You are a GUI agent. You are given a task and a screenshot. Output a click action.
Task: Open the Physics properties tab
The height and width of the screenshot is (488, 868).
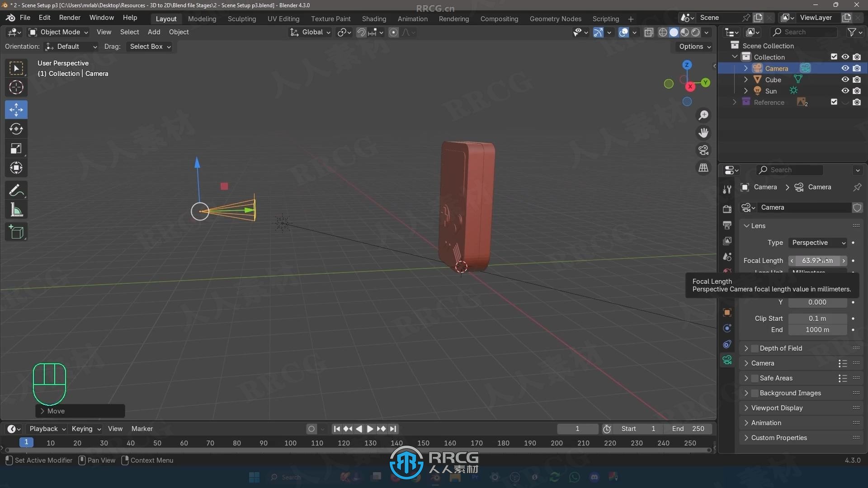(x=727, y=328)
